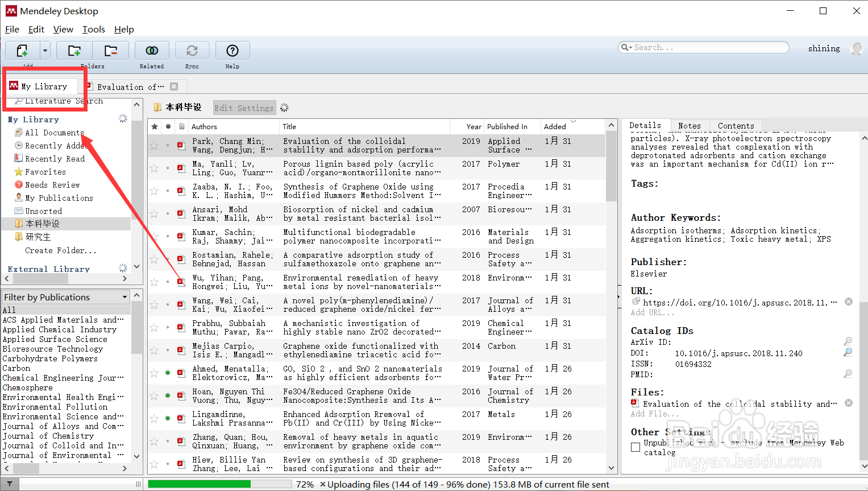The height and width of the screenshot is (491, 868).
Task: Filter by Carbohydrate Polymers publication
Action: 50,358
